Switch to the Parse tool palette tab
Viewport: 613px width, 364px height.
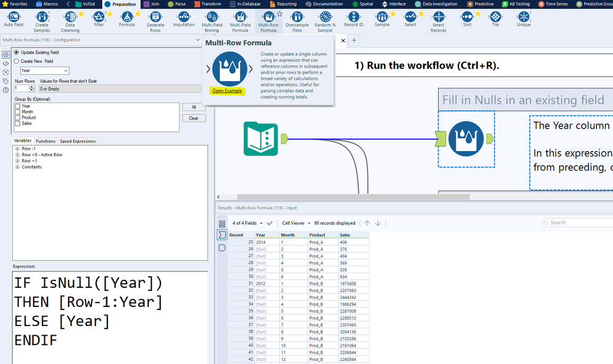point(177,4)
